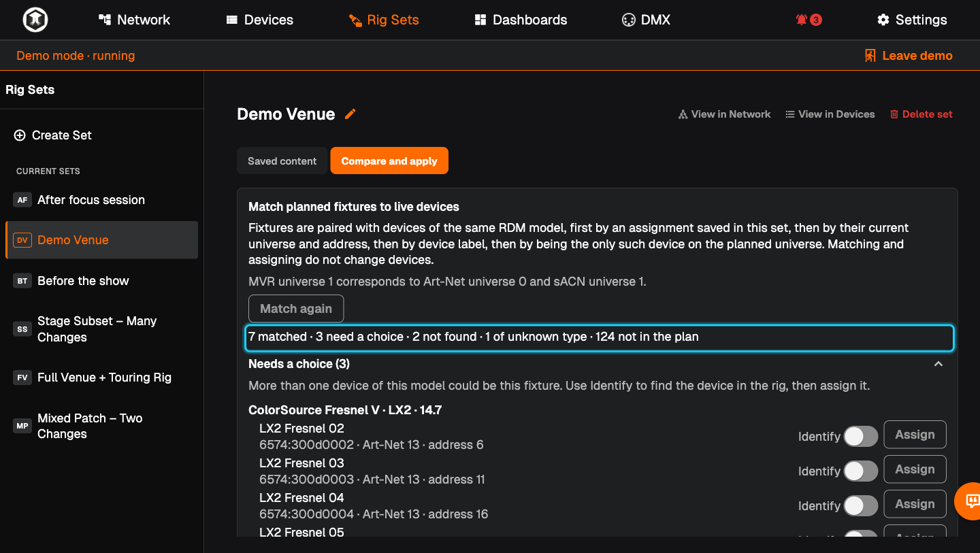The width and height of the screenshot is (980, 553).
Task: Click the DV badge for Demo Venue
Action: (22, 240)
